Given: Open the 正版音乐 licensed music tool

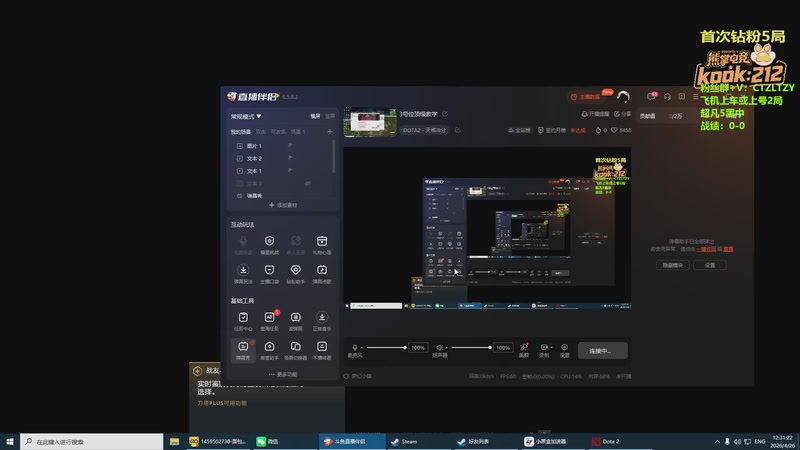Looking at the screenshot, I should [x=321, y=321].
